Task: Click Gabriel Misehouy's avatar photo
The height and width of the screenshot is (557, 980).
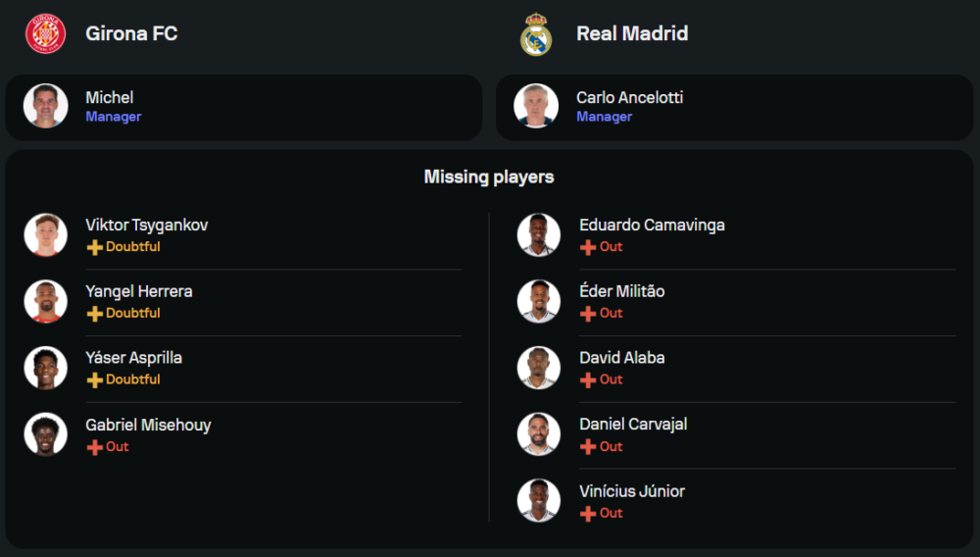Action: point(45,434)
